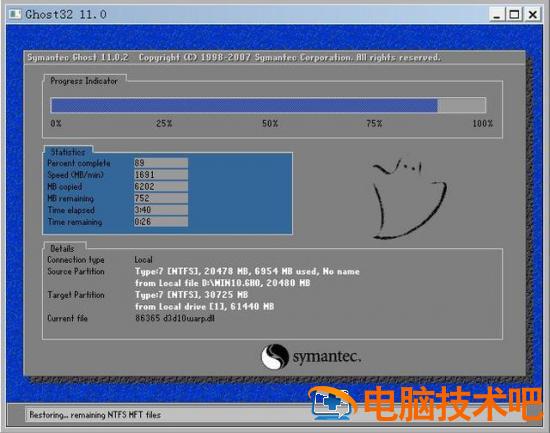550x433 pixels.
Task: Click the "Connection type" label
Action: coord(76,260)
